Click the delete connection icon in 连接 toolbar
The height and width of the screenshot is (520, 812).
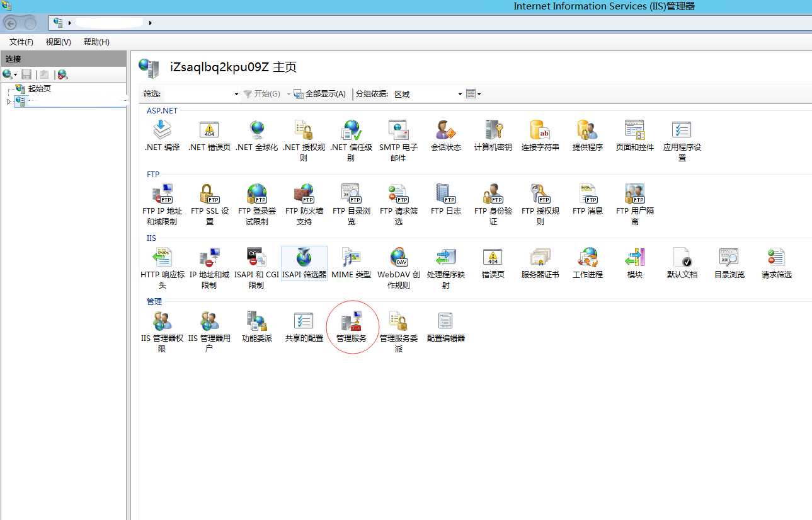[62, 74]
